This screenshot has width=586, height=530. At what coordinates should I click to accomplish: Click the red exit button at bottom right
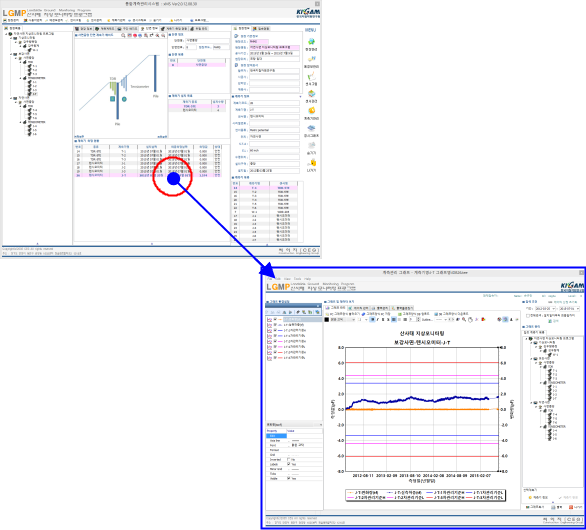pos(576,507)
